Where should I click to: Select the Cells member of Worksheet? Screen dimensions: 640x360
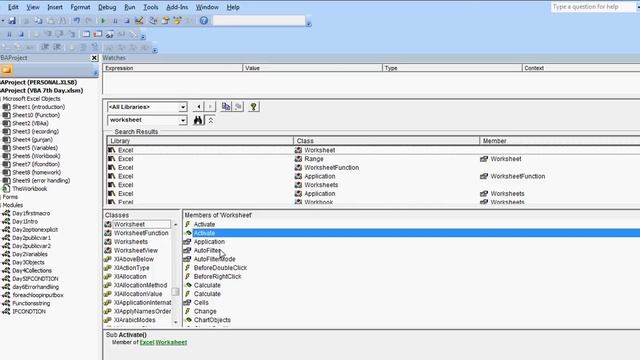pyautogui.click(x=201, y=302)
